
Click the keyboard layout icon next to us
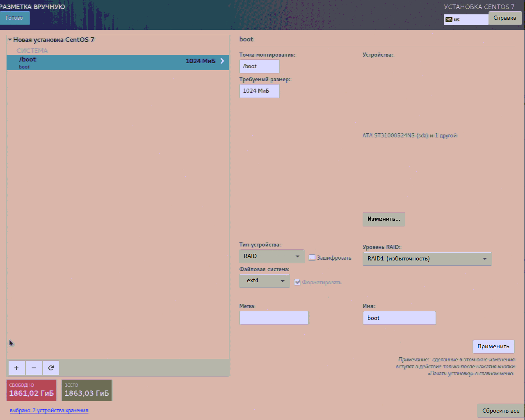tap(449, 20)
